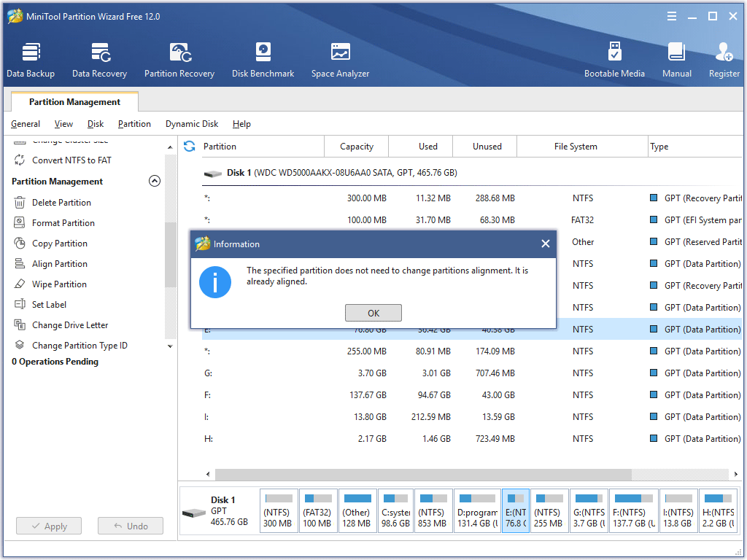
Task: Open the Partition Recovery wizard
Action: [179, 60]
